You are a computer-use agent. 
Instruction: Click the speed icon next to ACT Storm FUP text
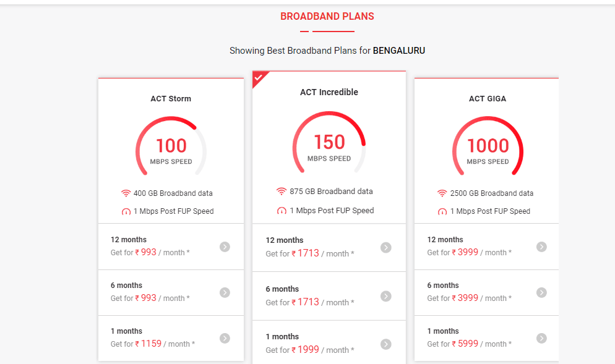127,210
